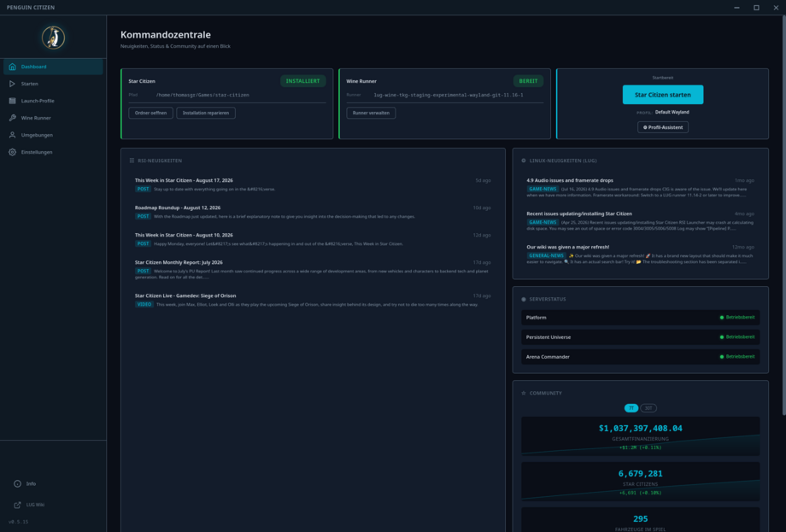The height and width of the screenshot is (532, 786).
Task: Click the LUG Wiki external link icon
Action: pyautogui.click(x=18, y=505)
